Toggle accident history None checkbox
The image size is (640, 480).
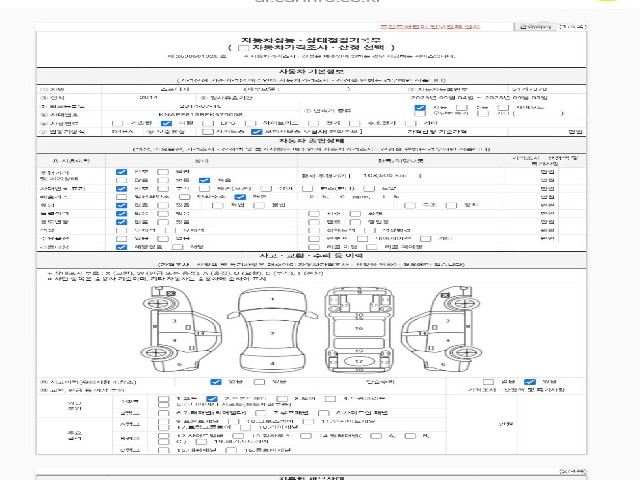[216, 382]
